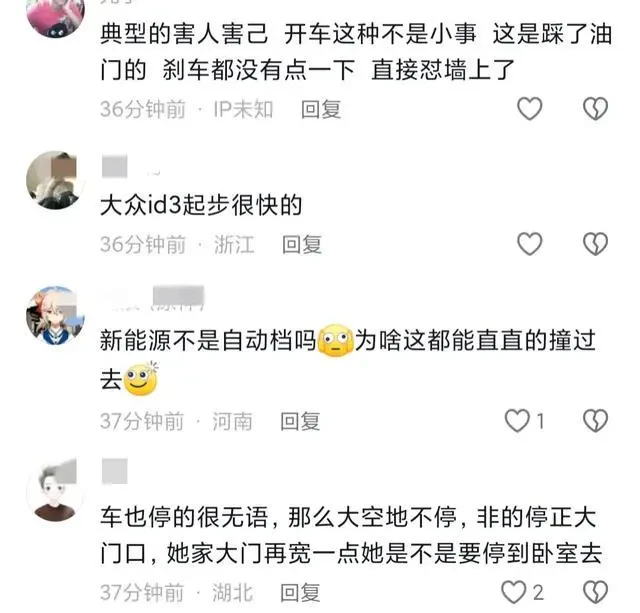Reply to the IP未知 comment
This screenshot has width=640, height=613.
(x=321, y=109)
